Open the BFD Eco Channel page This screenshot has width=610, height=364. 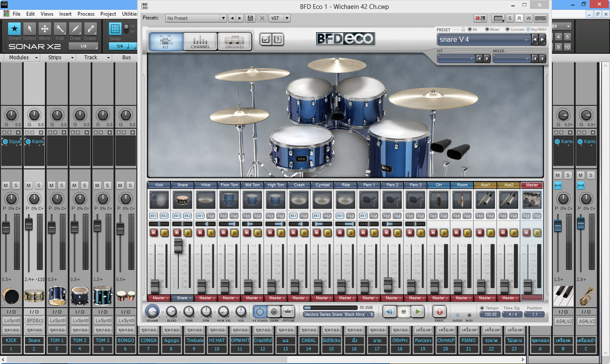(x=200, y=41)
